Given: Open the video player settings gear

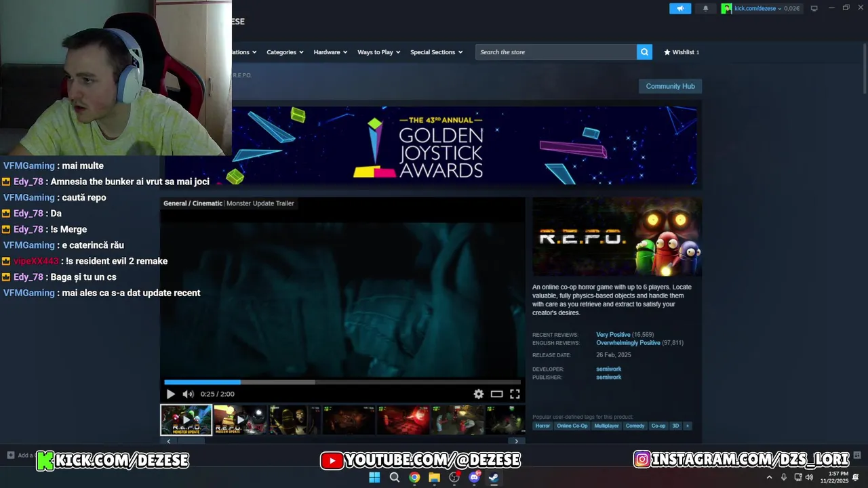Looking at the screenshot, I should 479,394.
